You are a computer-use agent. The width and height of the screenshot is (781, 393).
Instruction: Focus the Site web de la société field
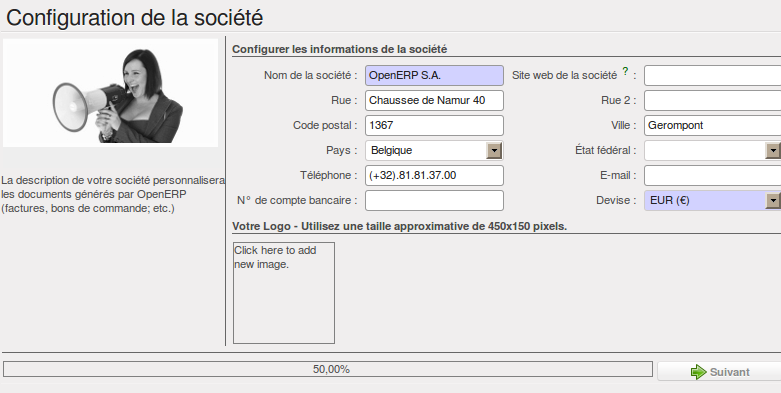(712, 75)
